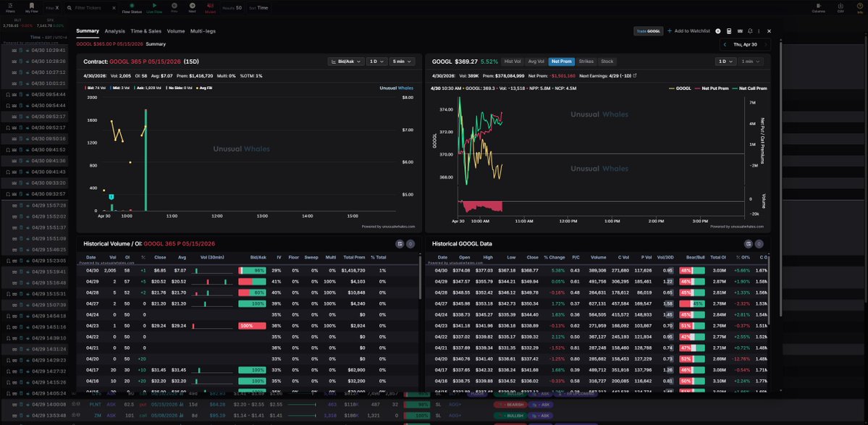868x425 pixels.
Task: Open the three-dot more options menu
Action: [x=759, y=31]
